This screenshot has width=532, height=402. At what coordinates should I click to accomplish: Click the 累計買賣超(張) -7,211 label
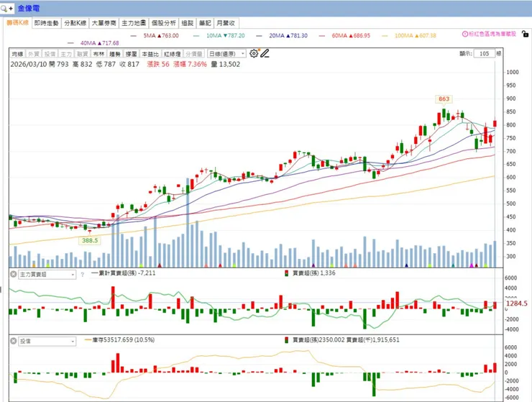click(x=127, y=273)
